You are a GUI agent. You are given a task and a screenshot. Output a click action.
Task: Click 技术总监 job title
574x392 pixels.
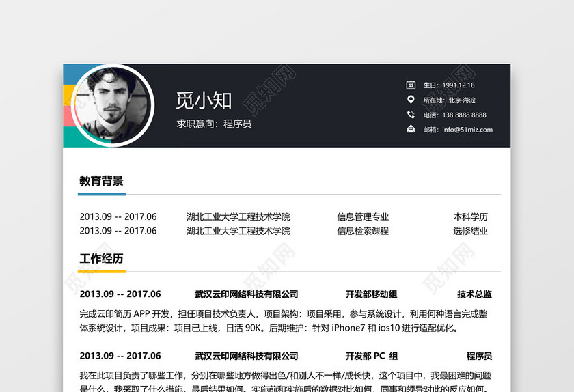[474, 294]
